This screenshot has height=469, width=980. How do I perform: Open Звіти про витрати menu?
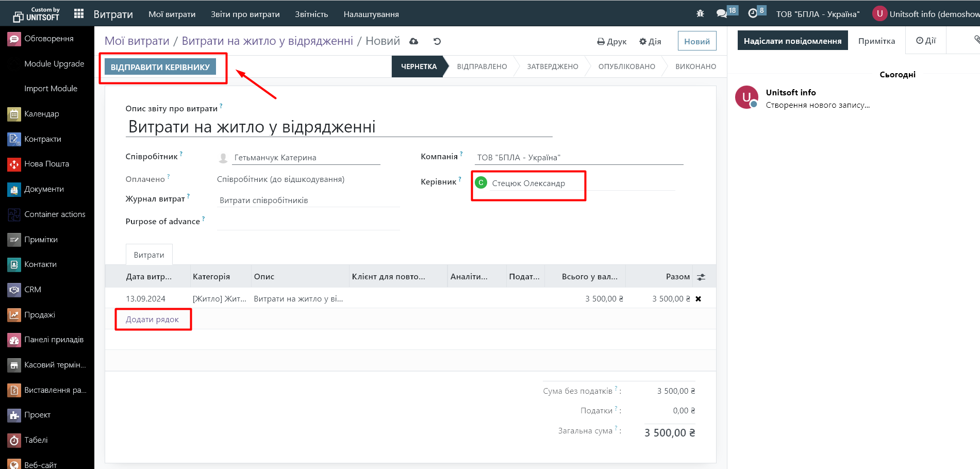click(x=245, y=14)
